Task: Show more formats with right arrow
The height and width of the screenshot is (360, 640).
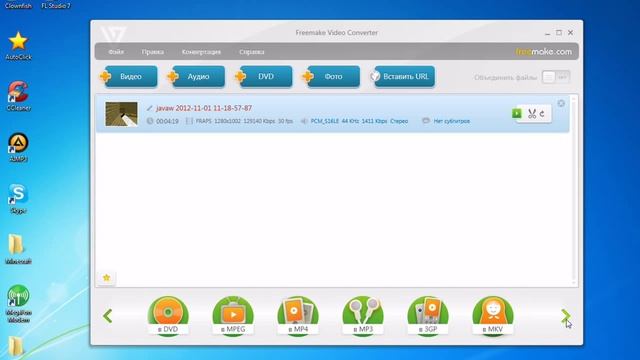Action: (x=566, y=316)
